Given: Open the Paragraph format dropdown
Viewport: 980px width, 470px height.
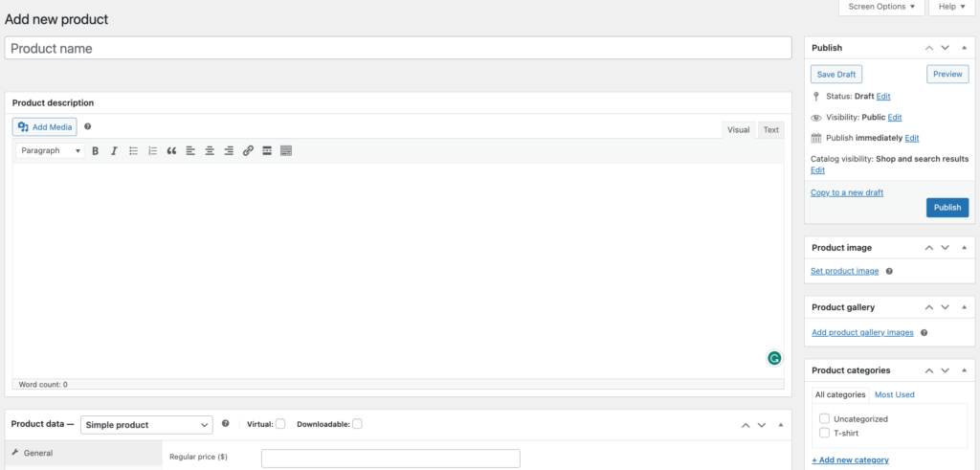Looking at the screenshot, I should point(50,150).
